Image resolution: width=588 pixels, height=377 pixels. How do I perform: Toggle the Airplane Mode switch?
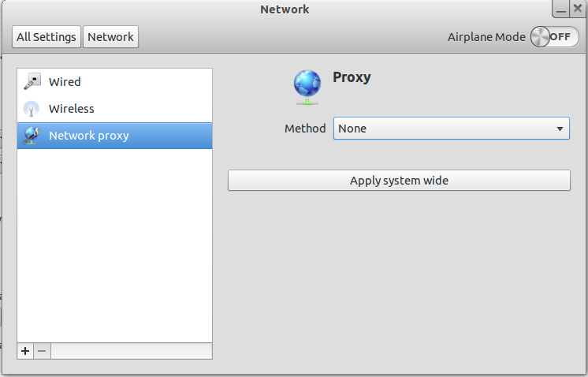(x=555, y=37)
